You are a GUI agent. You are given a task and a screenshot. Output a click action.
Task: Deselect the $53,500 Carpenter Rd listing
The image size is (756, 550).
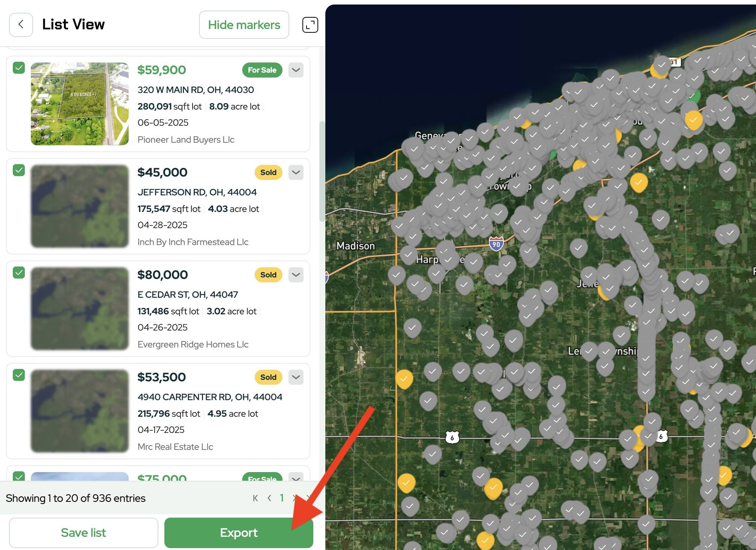coord(19,375)
